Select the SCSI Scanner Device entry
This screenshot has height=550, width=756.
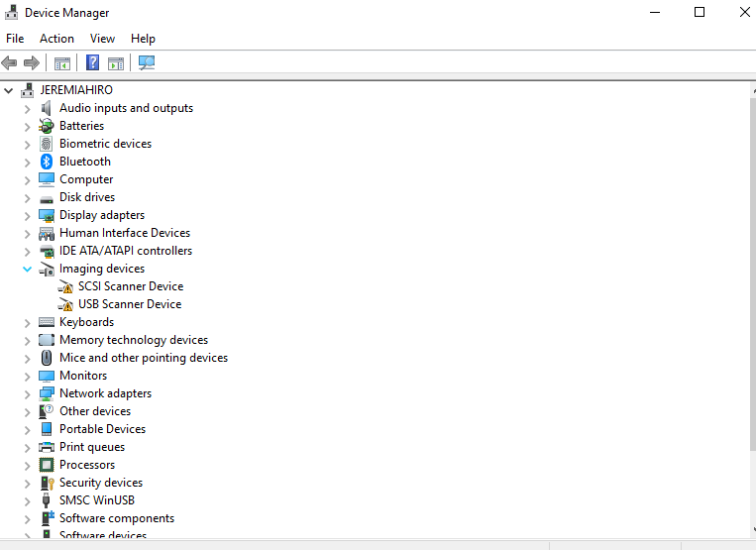(131, 286)
